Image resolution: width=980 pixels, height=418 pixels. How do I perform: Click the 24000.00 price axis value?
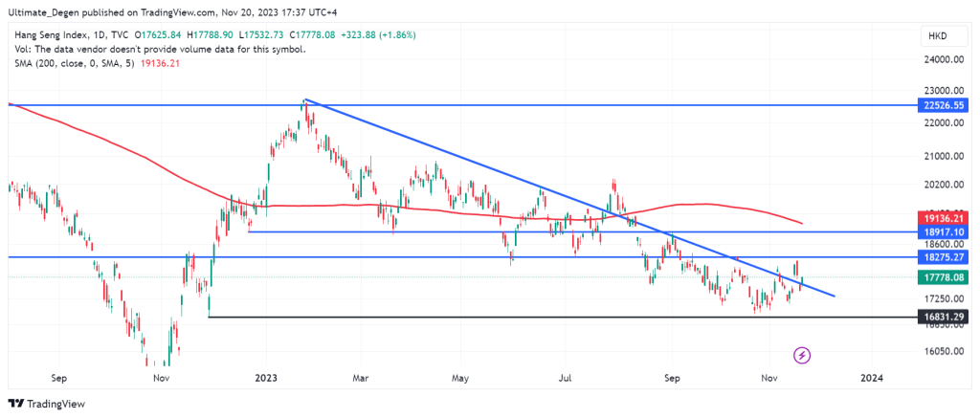coord(943,60)
